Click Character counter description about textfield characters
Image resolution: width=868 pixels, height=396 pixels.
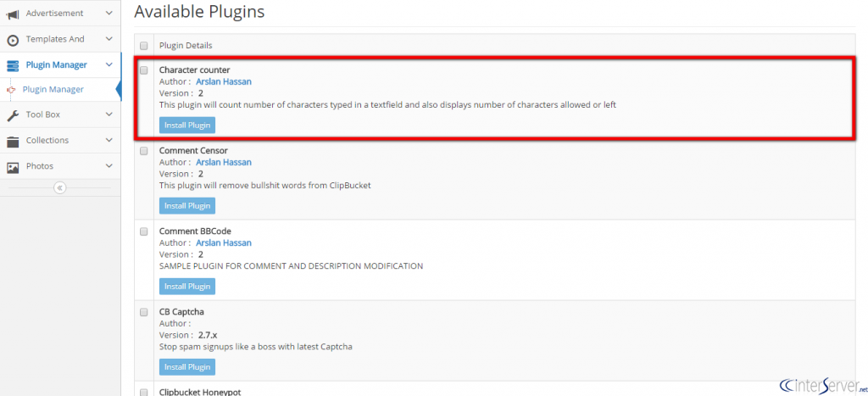[387, 104]
